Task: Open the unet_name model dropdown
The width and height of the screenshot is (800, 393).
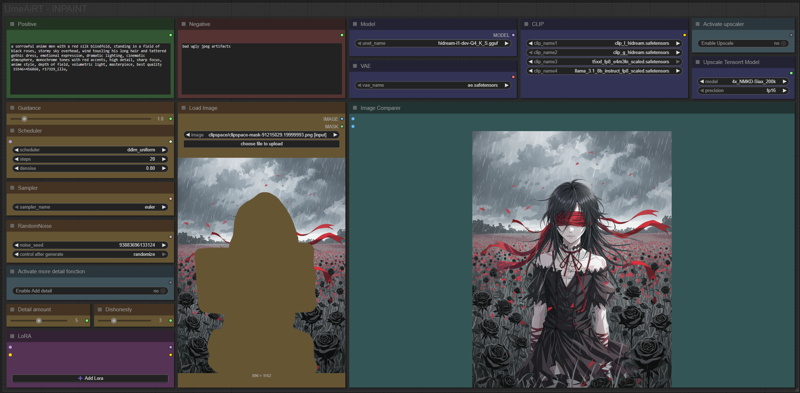Action: pos(433,43)
